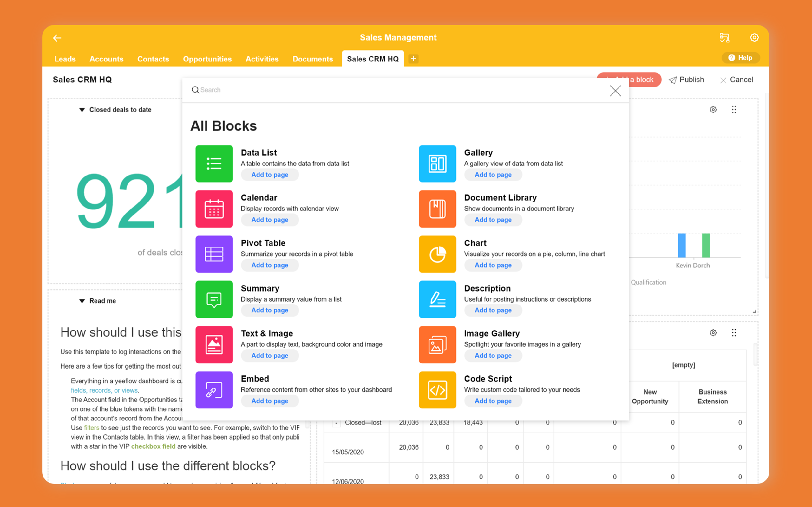The image size is (812, 507).
Task: Click the Code Script block icon
Action: (437, 390)
